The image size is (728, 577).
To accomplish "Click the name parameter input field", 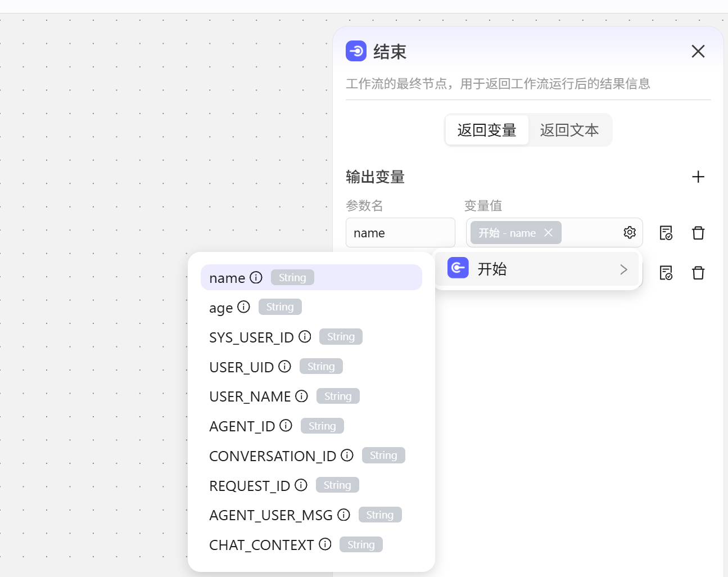I will coord(400,232).
